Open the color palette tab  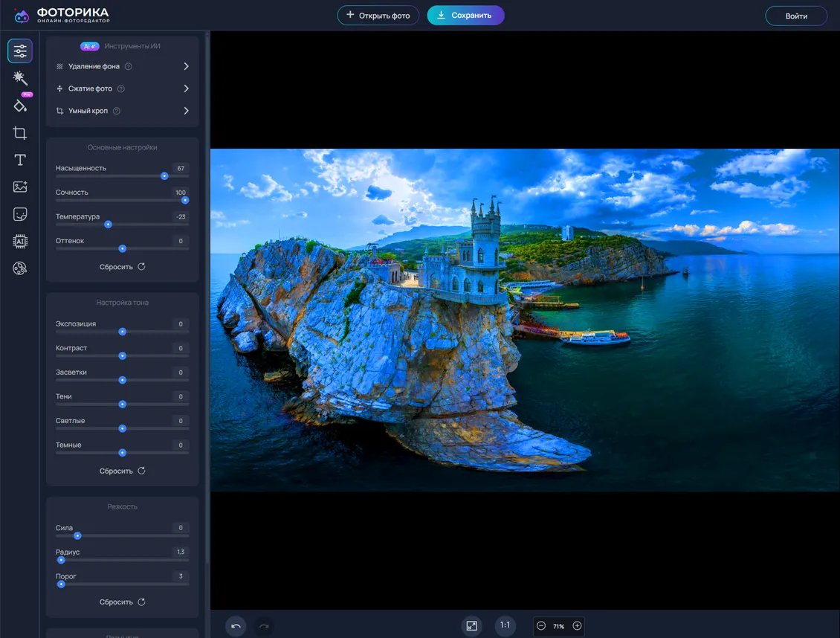click(20, 268)
